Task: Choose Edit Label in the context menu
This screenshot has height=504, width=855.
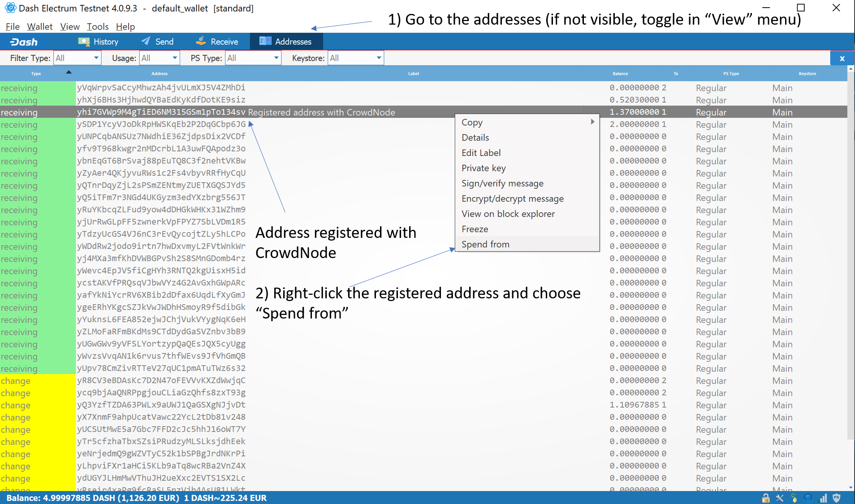Action: (x=527, y=153)
